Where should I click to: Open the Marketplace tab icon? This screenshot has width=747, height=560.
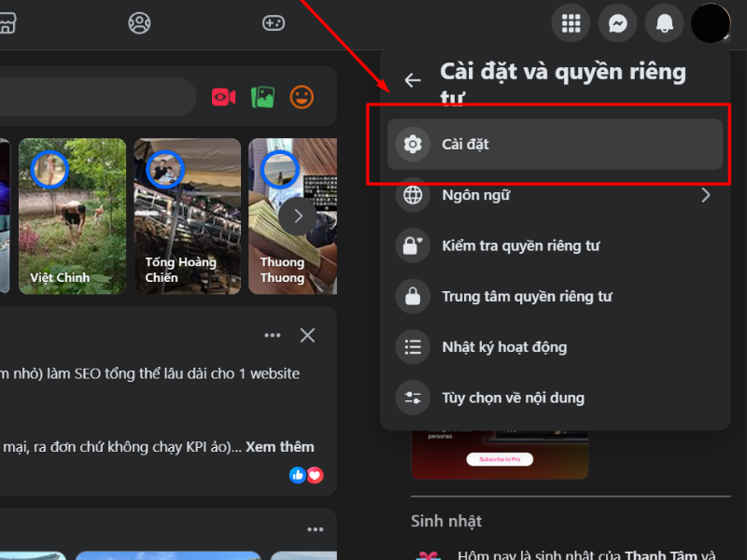[7, 22]
